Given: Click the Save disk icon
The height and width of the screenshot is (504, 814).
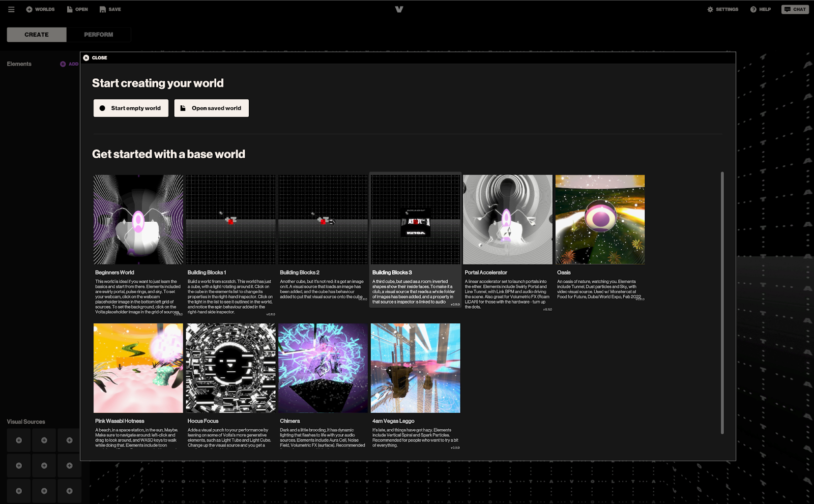Looking at the screenshot, I should 103,9.
